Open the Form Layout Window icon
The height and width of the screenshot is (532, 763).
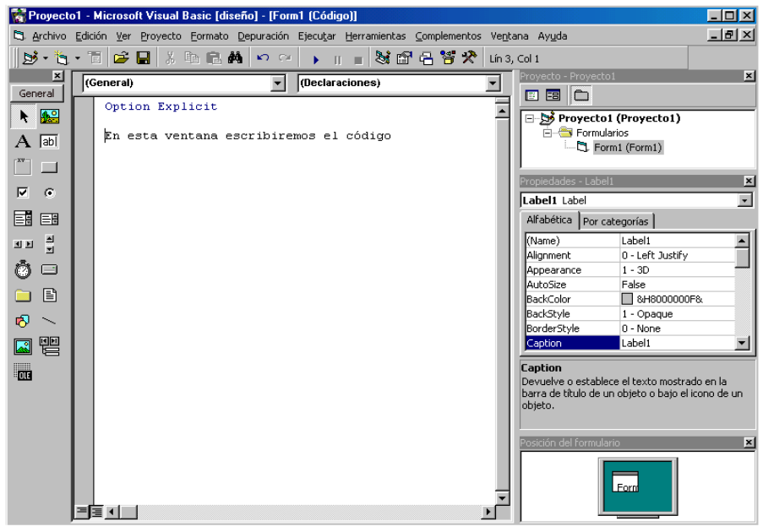tap(426, 58)
